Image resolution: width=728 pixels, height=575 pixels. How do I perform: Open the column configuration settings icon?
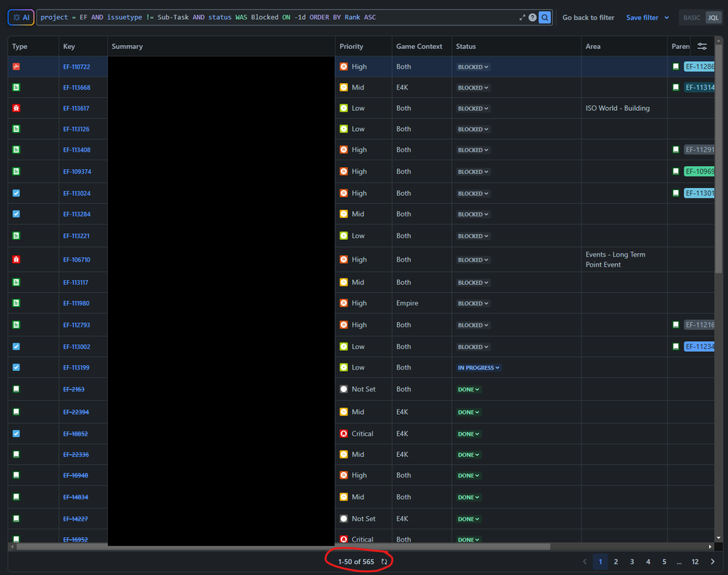coord(702,47)
